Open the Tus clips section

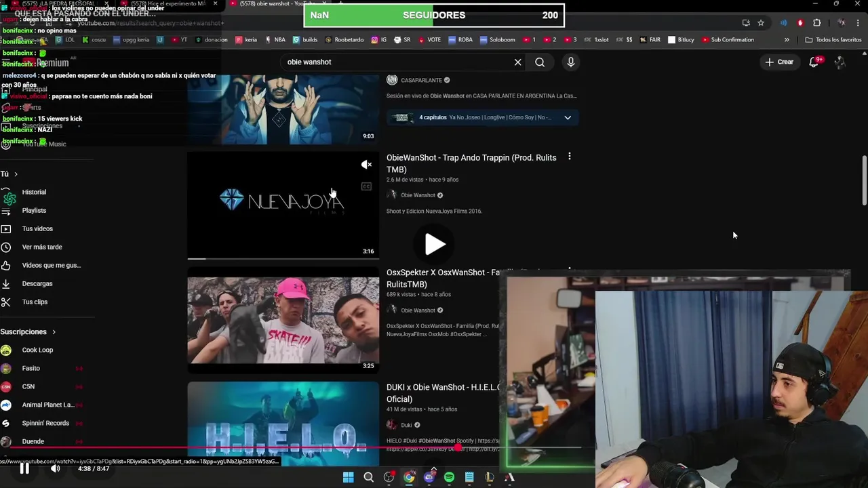[x=35, y=302]
